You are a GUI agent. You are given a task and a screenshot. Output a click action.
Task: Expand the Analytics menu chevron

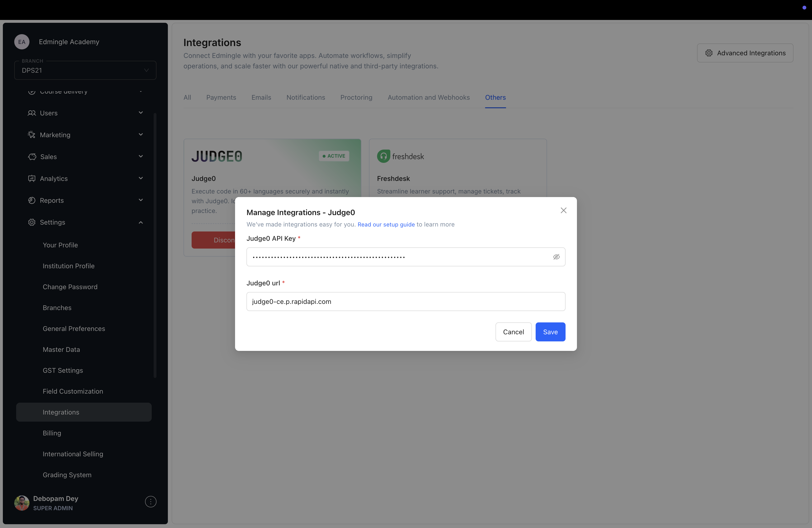tap(141, 178)
